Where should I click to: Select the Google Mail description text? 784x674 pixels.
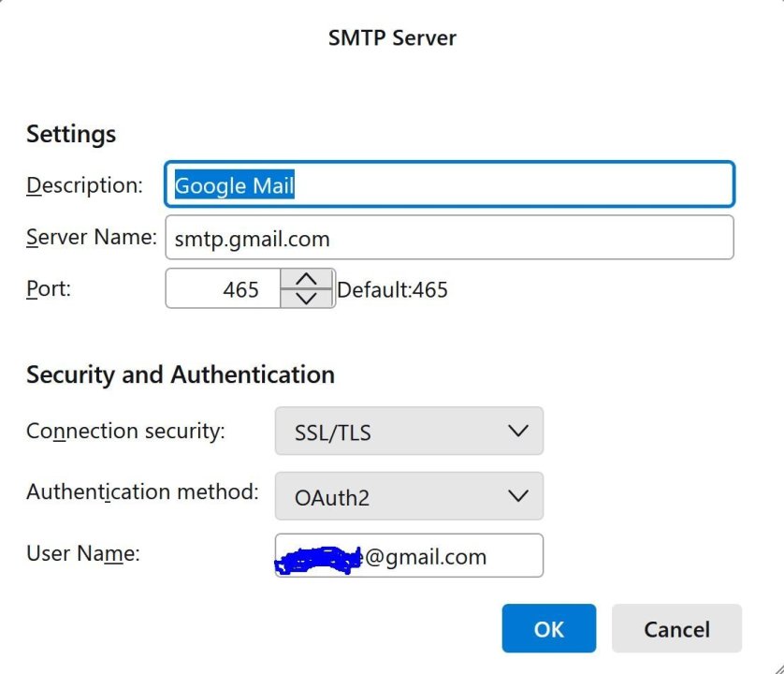coord(233,185)
